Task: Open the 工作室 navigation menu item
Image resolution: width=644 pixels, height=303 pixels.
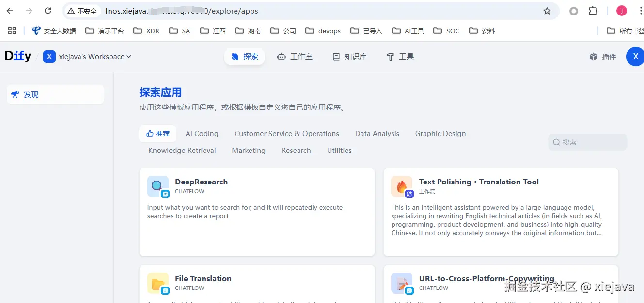Action: pos(295,56)
